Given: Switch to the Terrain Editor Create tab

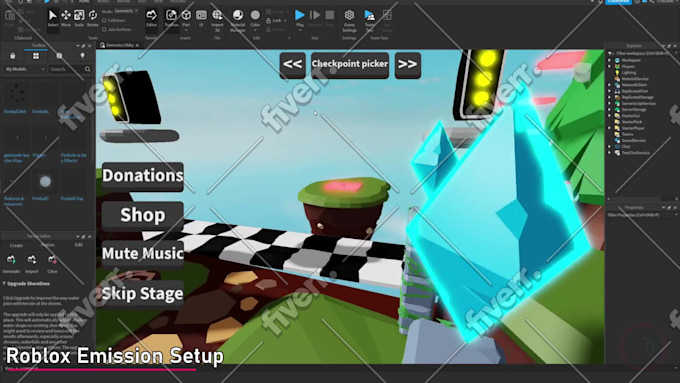Looking at the screenshot, I should (x=16, y=246).
